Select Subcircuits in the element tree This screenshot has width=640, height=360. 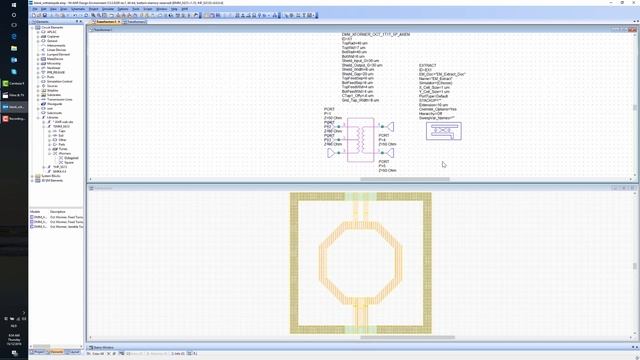click(x=54, y=113)
